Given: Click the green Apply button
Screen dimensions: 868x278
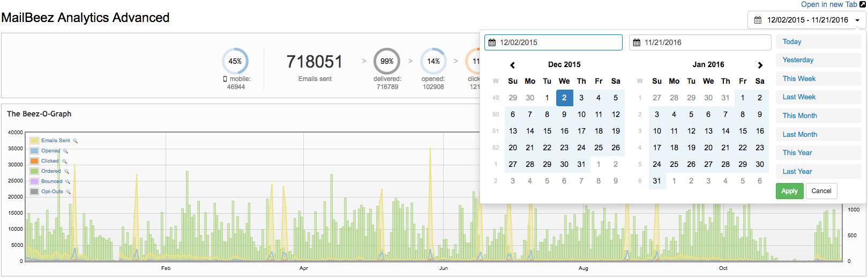Looking at the screenshot, I should (x=789, y=191).
